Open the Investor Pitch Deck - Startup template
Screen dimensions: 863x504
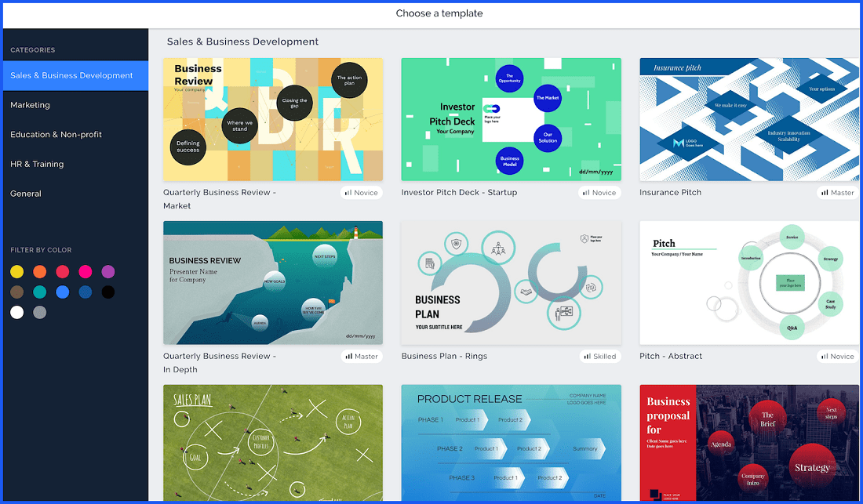pyautogui.click(x=511, y=118)
